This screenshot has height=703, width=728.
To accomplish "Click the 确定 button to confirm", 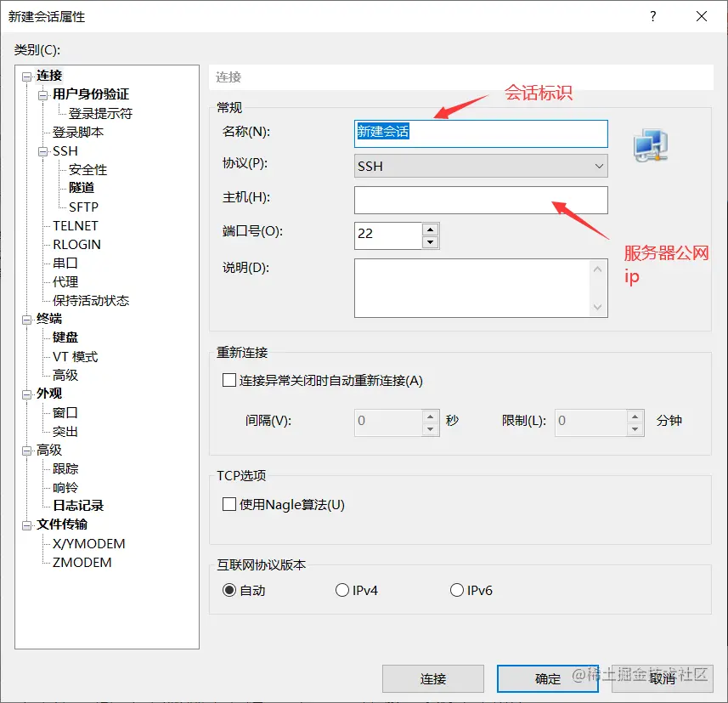I will (x=547, y=678).
